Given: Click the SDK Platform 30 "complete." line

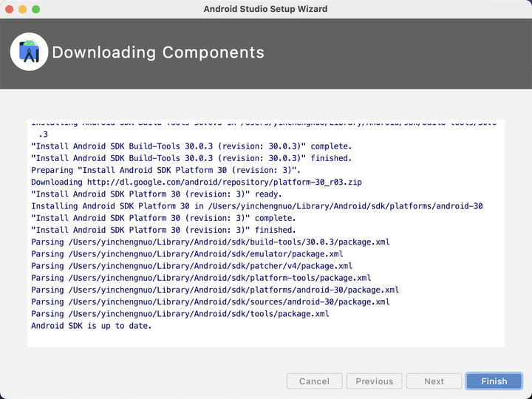Looking at the screenshot, I should (163, 218).
